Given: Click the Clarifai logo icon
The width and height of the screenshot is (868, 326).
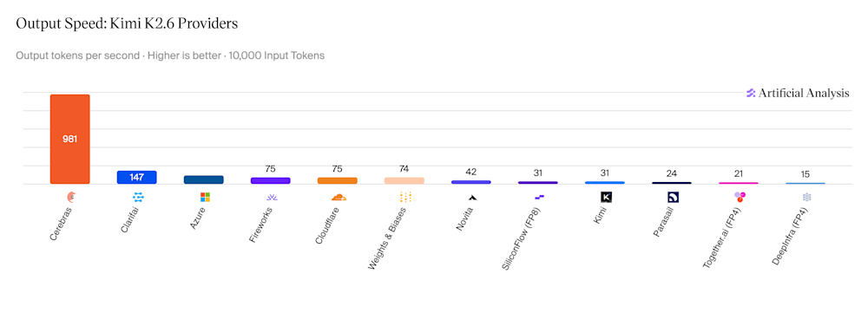Looking at the screenshot, I should click(138, 197).
